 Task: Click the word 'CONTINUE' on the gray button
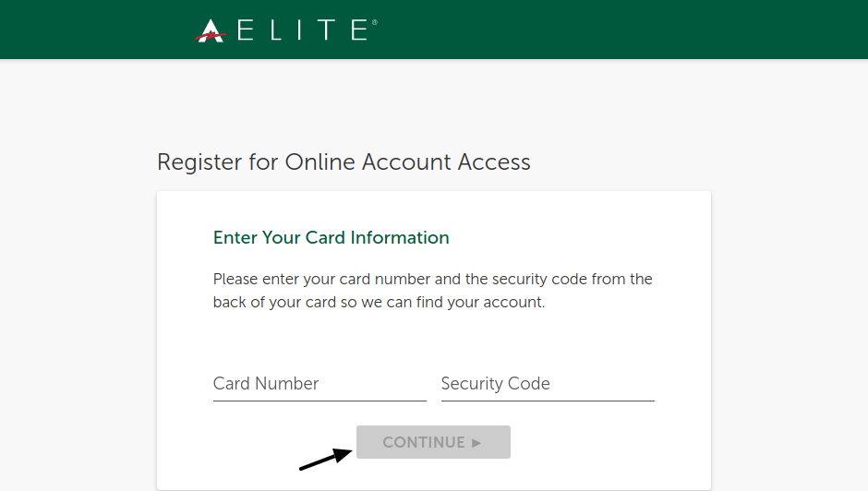point(424,442)
